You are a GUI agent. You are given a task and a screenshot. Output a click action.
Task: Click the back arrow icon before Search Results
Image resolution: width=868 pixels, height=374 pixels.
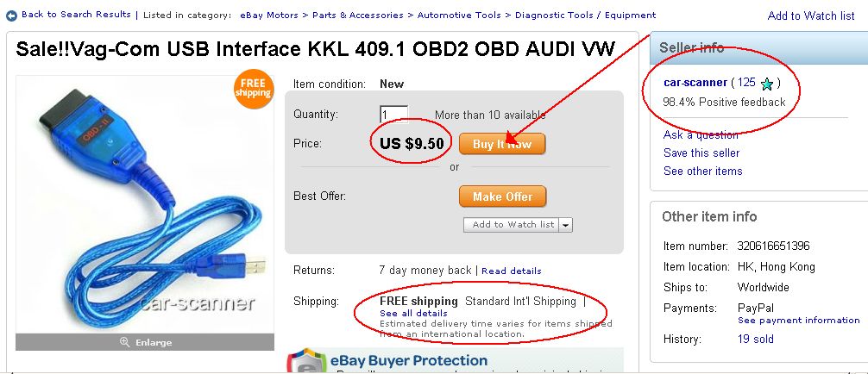(12, 15)
